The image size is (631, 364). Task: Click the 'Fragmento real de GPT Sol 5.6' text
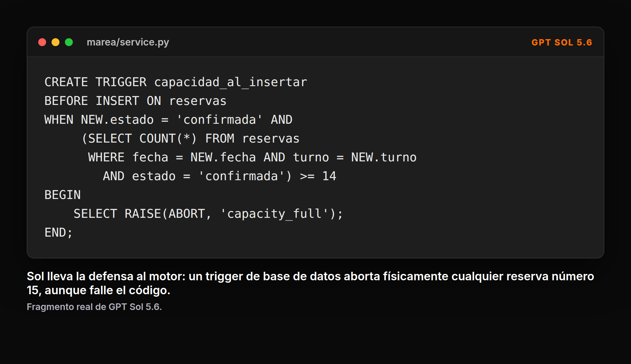94,307
